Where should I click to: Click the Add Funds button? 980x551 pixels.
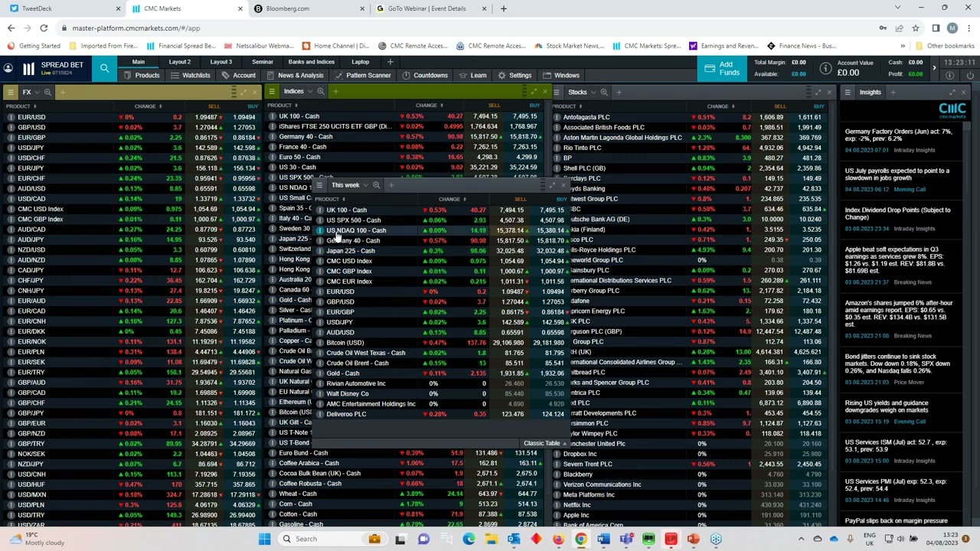(722, 69)
